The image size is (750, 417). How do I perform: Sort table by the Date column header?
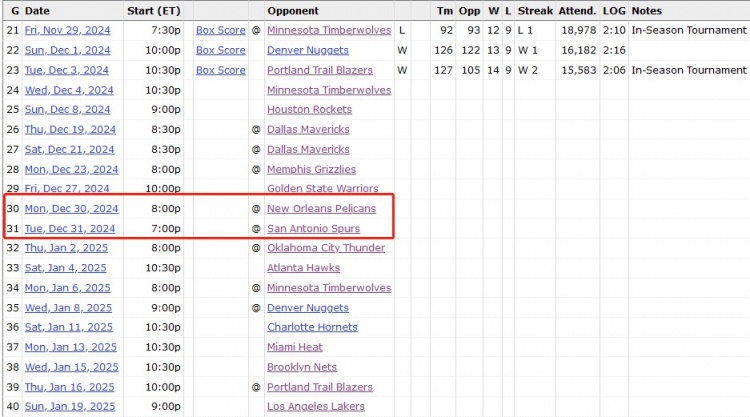click(37, 10)
